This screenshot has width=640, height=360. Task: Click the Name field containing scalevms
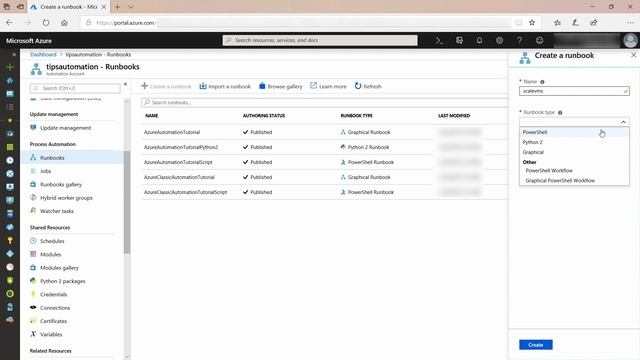tap(574, 91)
